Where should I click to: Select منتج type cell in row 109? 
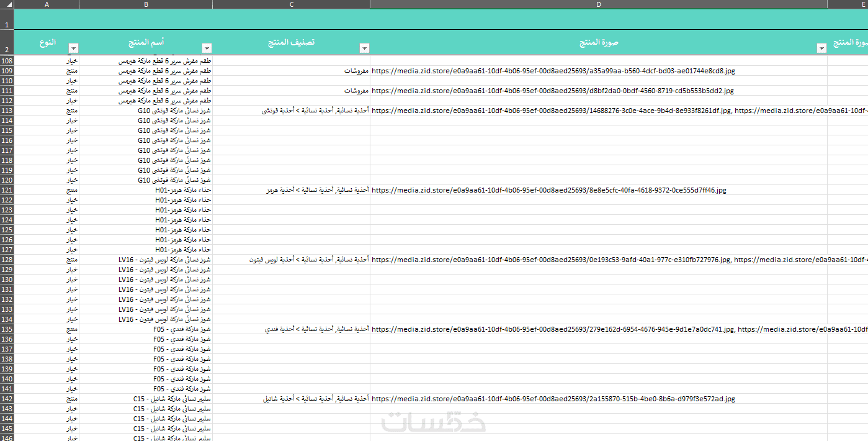click(x=47, y=71)
